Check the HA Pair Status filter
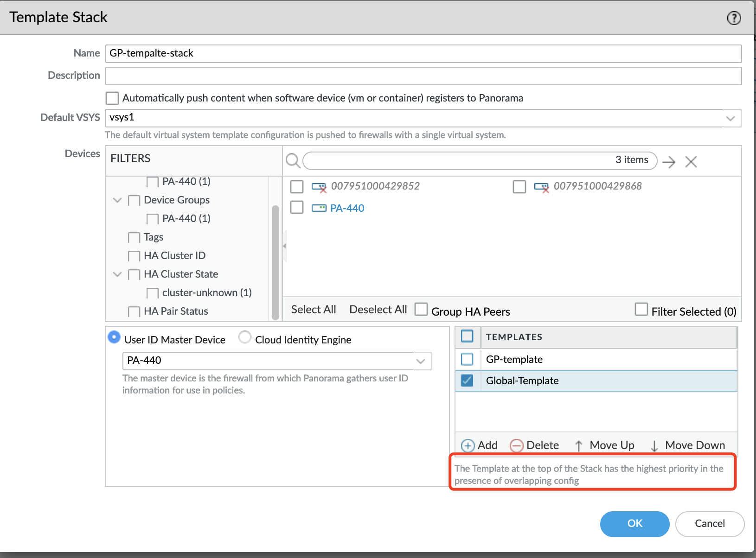 click(x=134, y=311)
